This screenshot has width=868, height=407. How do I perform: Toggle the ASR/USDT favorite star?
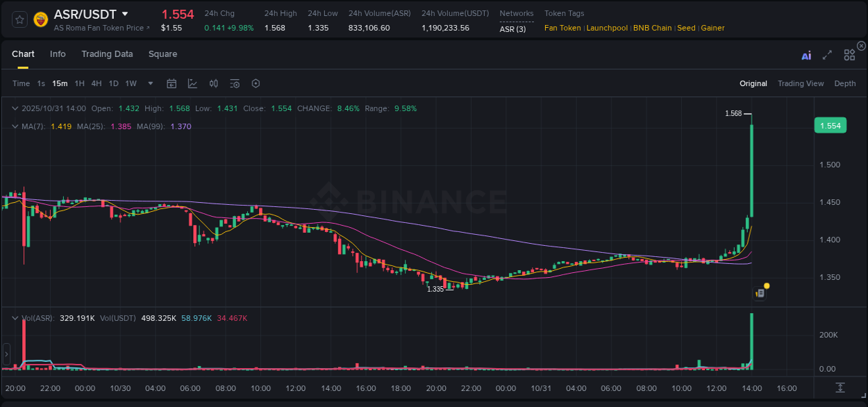click(19, 19)
